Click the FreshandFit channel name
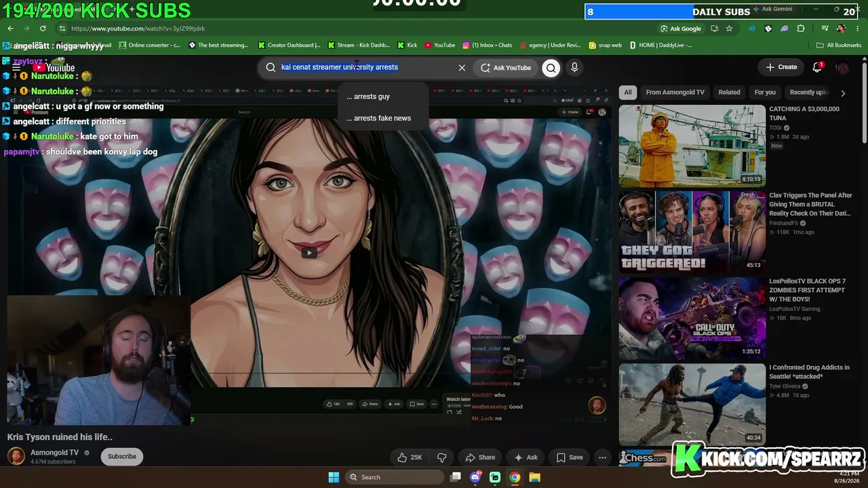868x488 pixels. (783, 223)
